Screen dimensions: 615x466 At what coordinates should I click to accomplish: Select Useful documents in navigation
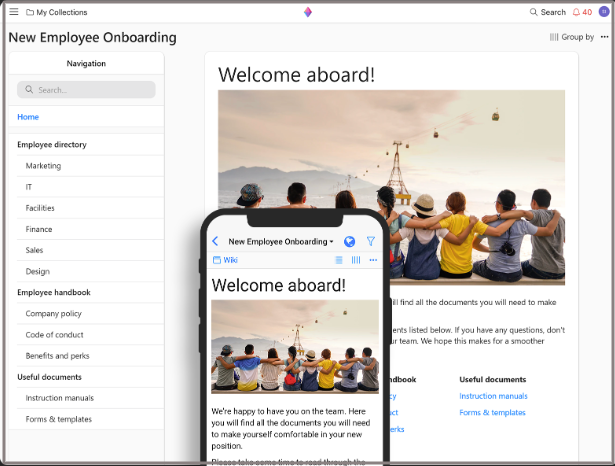pyautogui.click(x=86, y=377)
